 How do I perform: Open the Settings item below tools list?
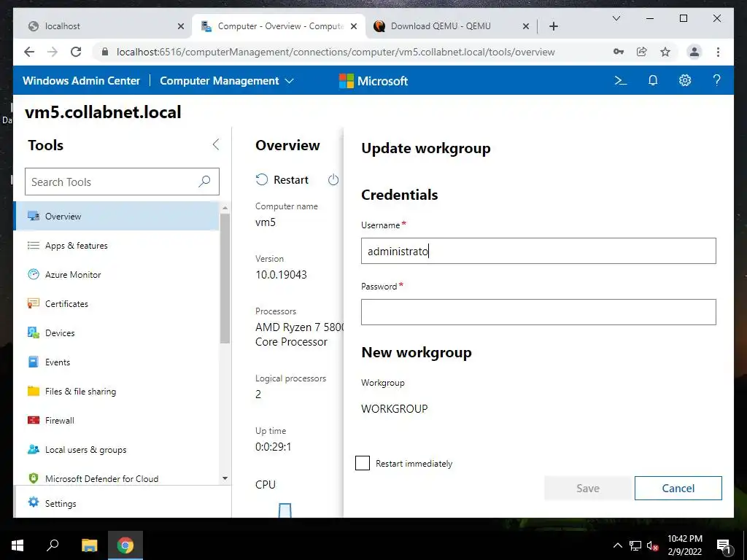pyautogui.click(x=123, y=503)
